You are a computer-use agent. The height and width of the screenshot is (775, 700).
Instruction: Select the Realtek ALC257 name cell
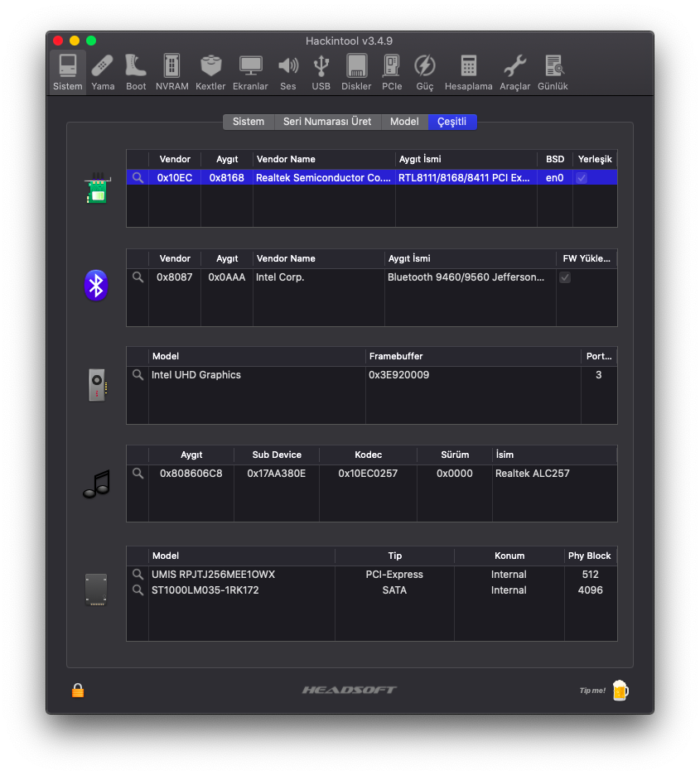pos(555,474)
